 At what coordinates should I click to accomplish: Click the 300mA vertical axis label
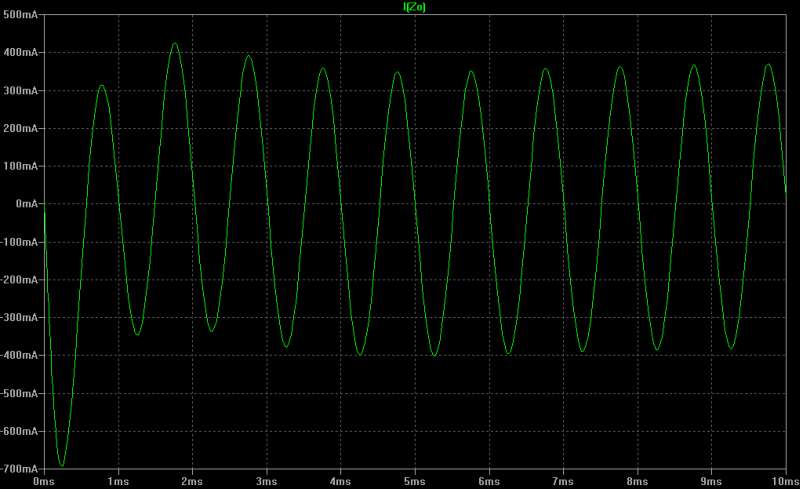click(x=20, y=90)
